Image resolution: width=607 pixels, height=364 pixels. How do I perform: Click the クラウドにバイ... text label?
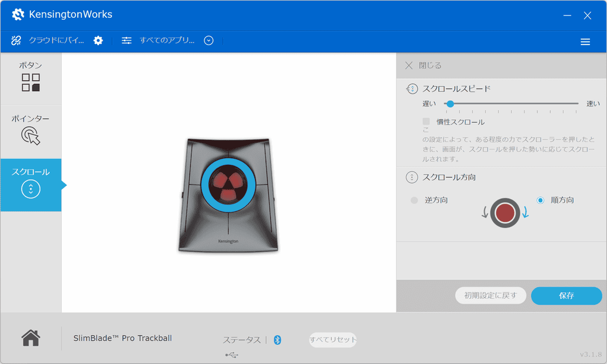click(x=56, y=40)
